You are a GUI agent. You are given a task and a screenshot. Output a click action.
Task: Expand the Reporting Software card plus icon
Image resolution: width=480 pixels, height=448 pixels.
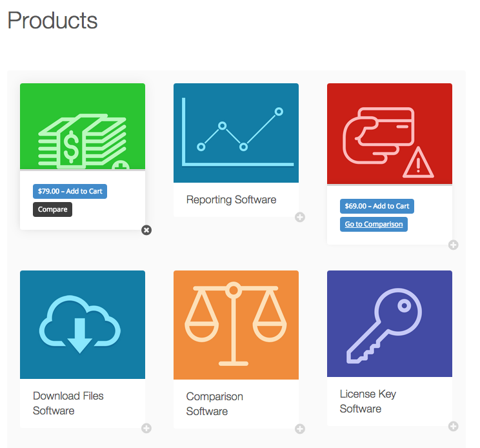pyautogui.click(x=300, y=217)
